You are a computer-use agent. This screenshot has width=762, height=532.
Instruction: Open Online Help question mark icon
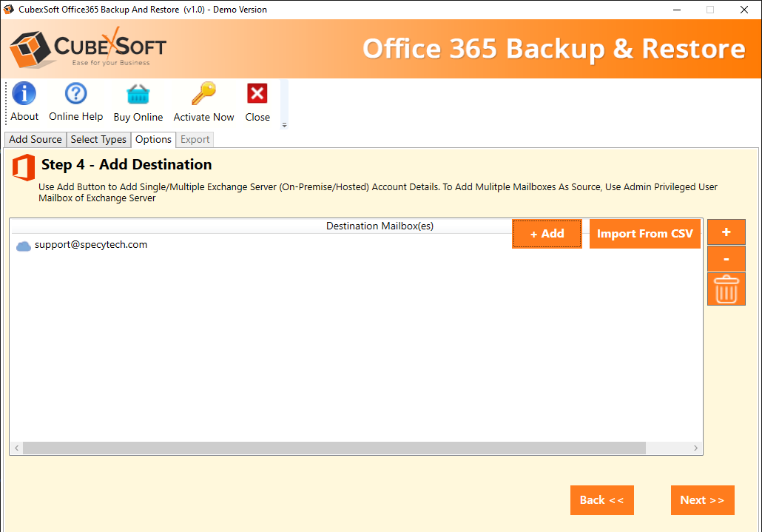75,93
